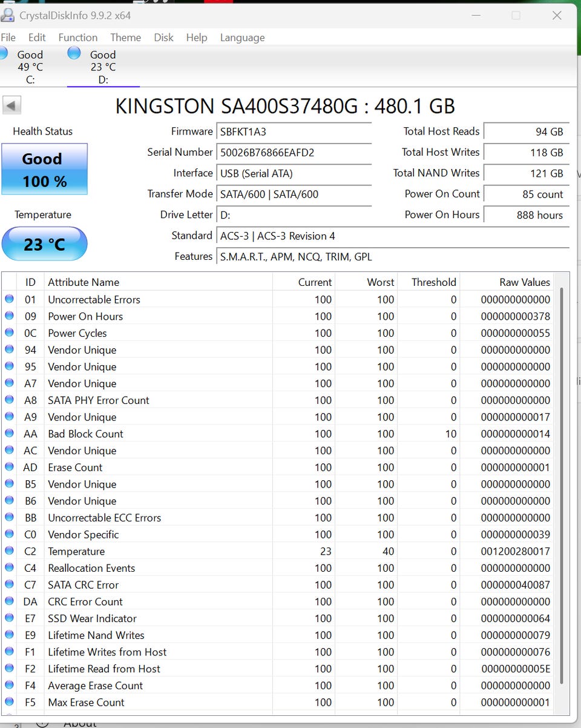Click the status dot for SSD Wear Indicator

[x=9, y=618]
